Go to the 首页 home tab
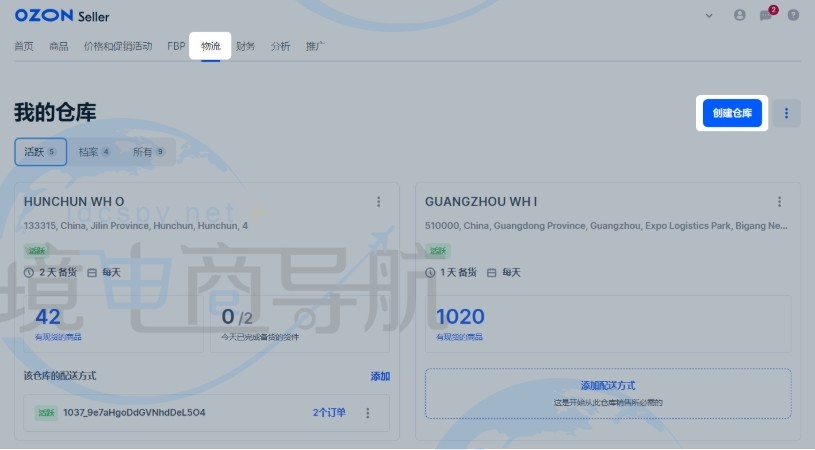815x450 pixels. (x=24, y=46)
